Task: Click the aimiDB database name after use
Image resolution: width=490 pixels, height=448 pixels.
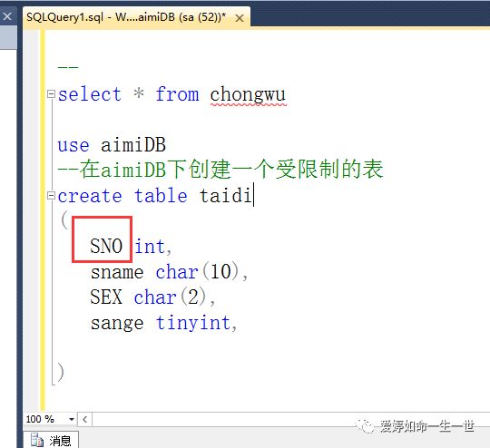Action: (133, 145)
